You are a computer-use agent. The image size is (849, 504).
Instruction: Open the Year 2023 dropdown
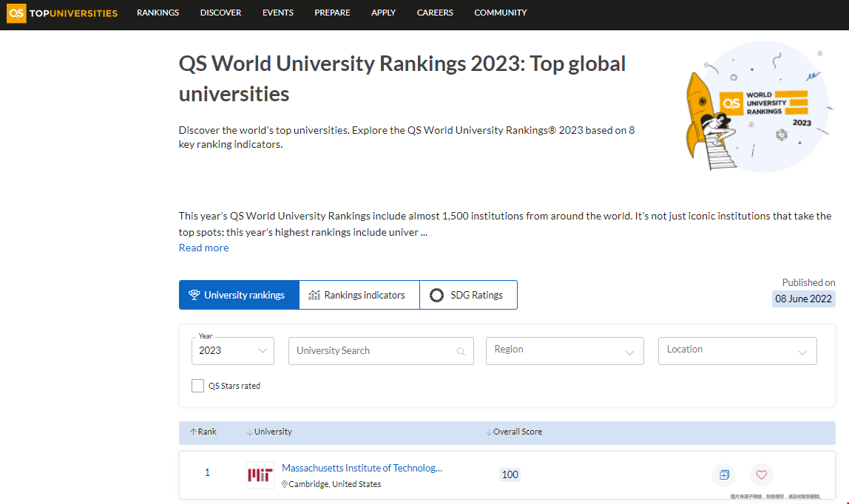233,350
